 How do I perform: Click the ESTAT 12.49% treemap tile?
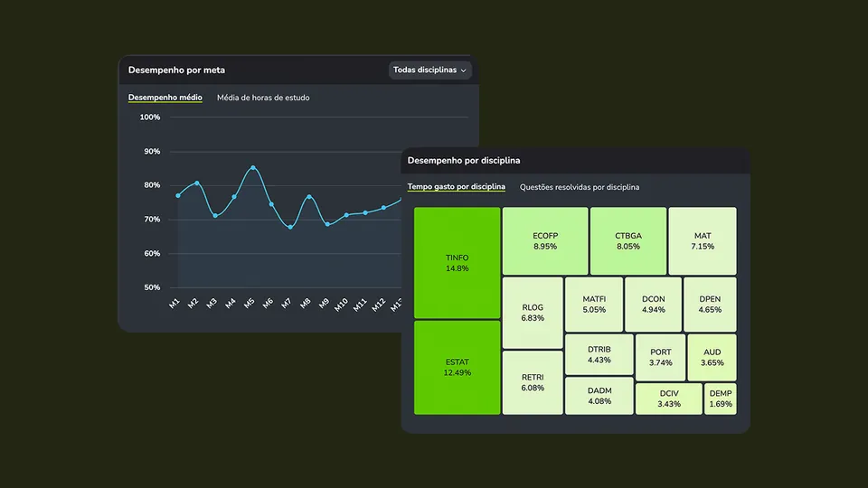[x=458, y=368]
